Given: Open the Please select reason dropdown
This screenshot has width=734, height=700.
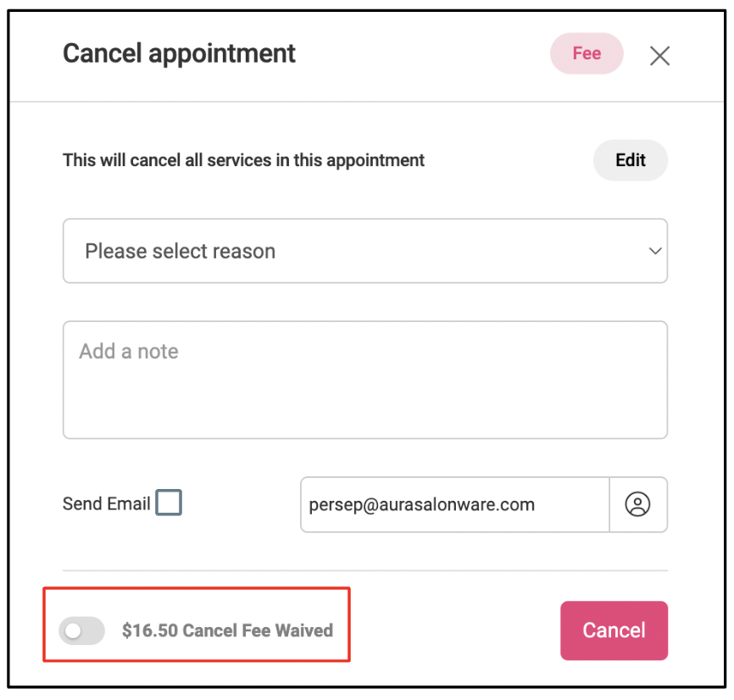Looking at the screenshot, I should (x=365, y=251).
